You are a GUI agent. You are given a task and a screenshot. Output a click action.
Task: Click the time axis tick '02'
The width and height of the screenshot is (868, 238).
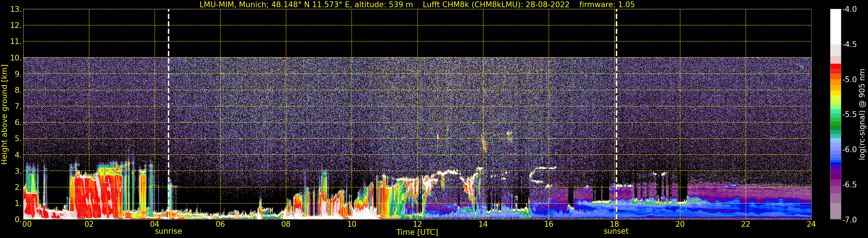(x=89, y=224)
